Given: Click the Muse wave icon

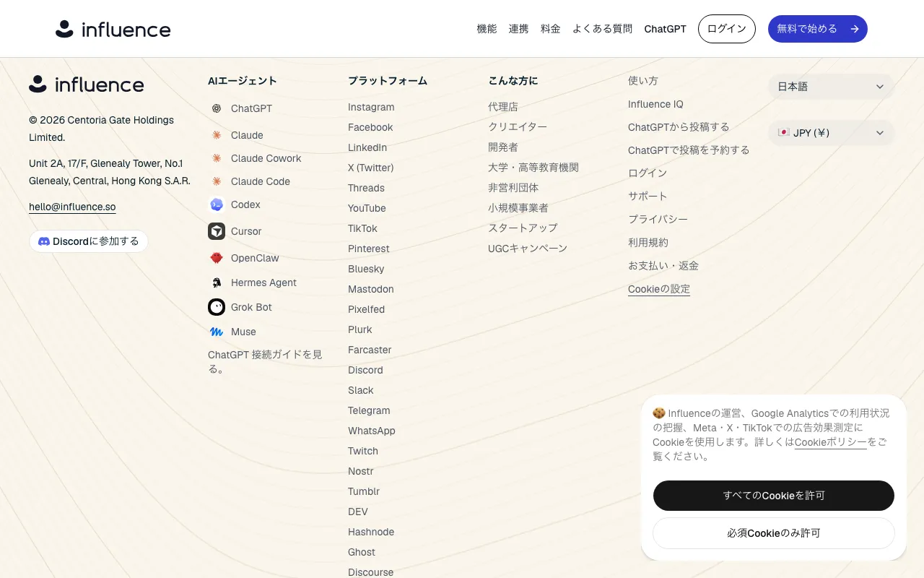Looking at the screenshot, I should click(x=217, y=332).
